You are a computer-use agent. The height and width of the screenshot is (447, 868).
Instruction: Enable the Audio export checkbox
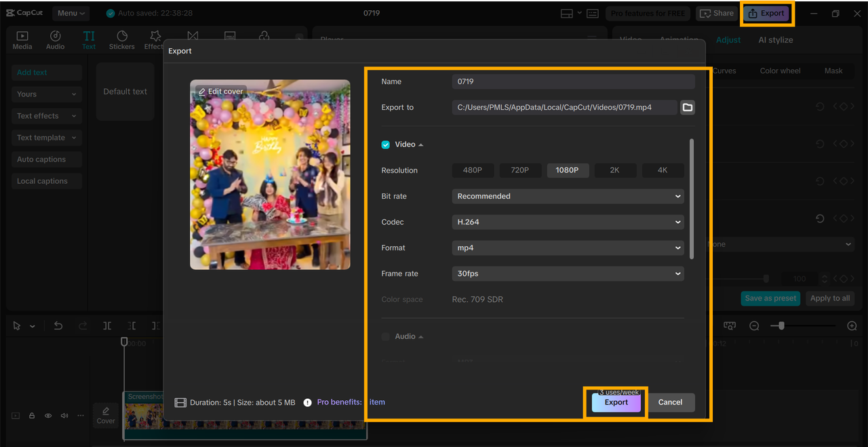tap(386, 336)
